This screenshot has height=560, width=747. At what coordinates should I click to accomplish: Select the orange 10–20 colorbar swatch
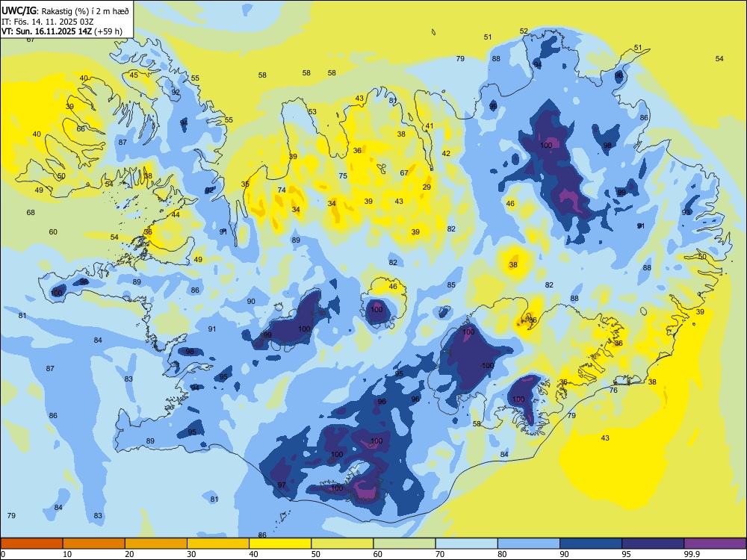[x=94, y=544]
